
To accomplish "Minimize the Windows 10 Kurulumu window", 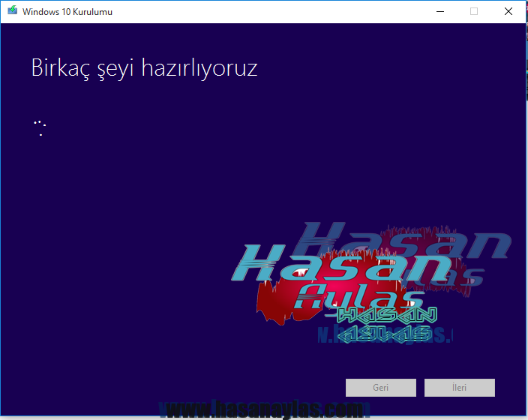I will click(440, 11).
